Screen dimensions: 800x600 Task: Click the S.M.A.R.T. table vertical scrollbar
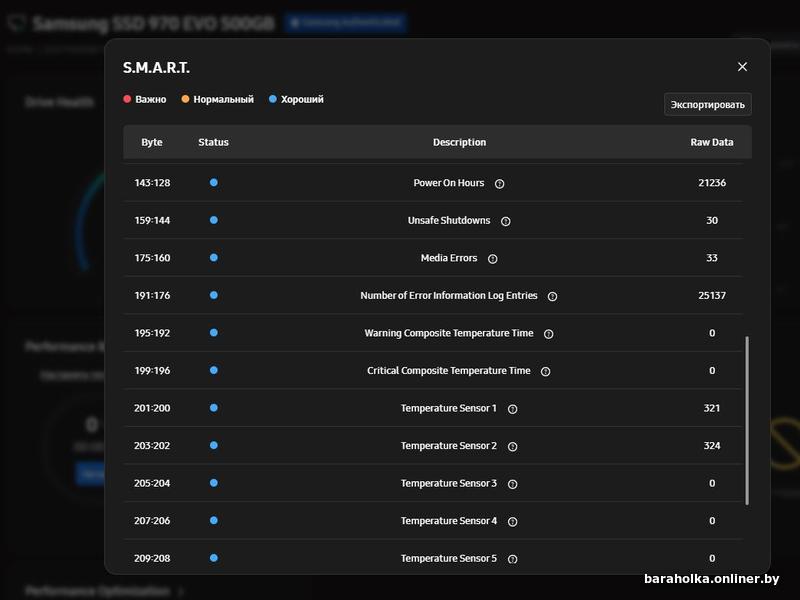point(747,420)
